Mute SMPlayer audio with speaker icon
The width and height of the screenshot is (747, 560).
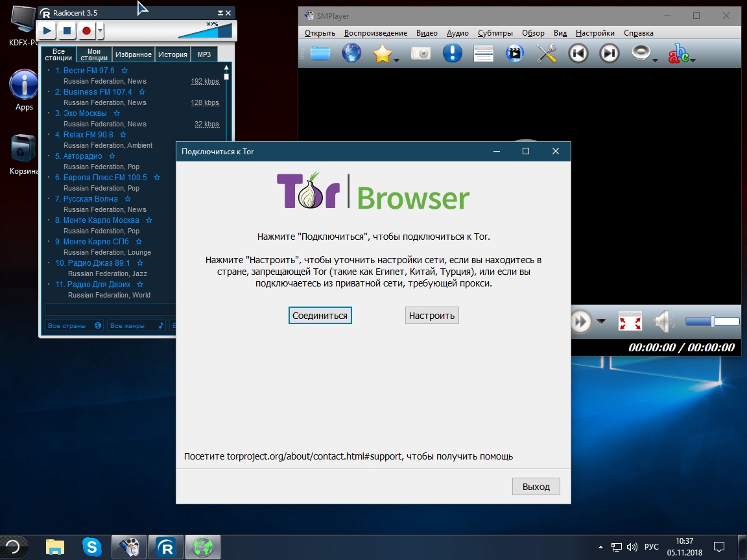tap(663, 321)
